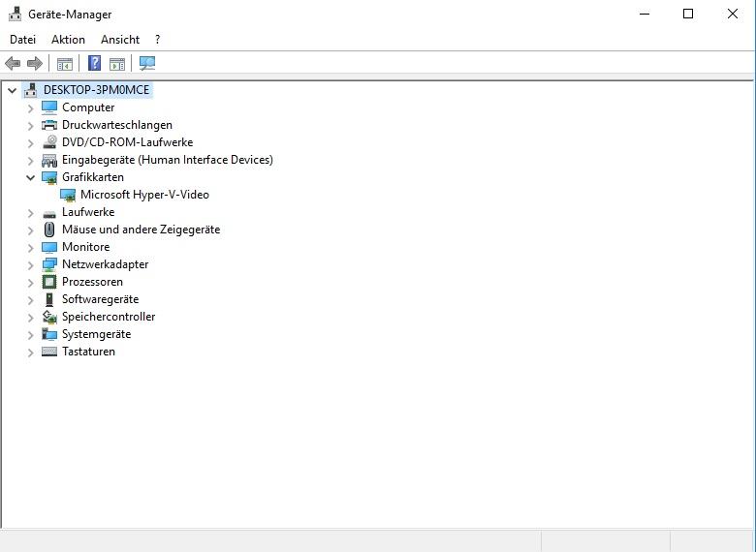Viewport: 756px width, 552px height.
Task: Click the Geräte-Manager title bar icon
Action: coord(16,14)
